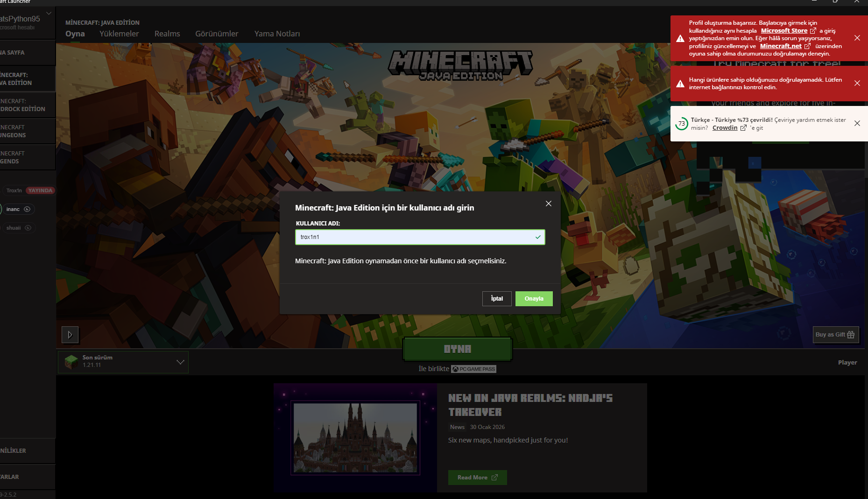The width and height of the screenshot is (868, 499).
Task: Close the username entry dialog
Action: coord(549,204)
